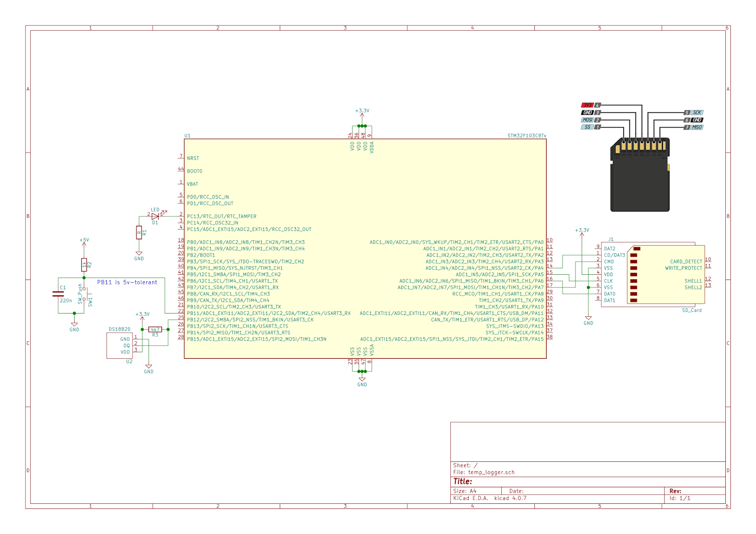Click the red 3V3 pin label in pinout
756x534 pixels.
pos(587,105)
